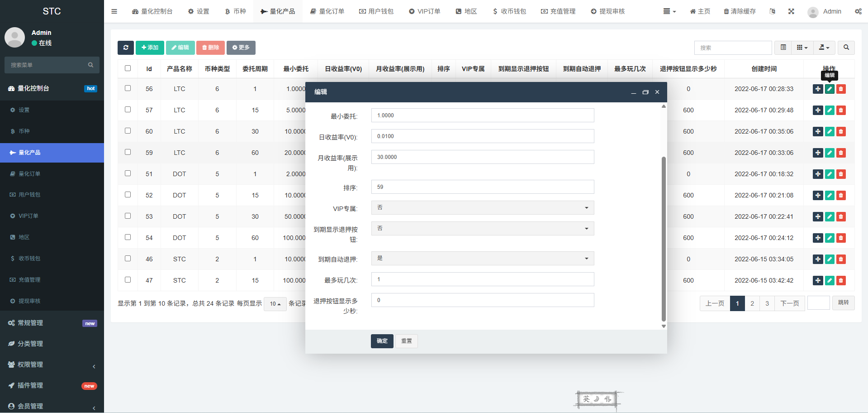Viewport: 868px width, 413px height.
Task: Click the refresh icon button in table toolbar
Action: 126,48
